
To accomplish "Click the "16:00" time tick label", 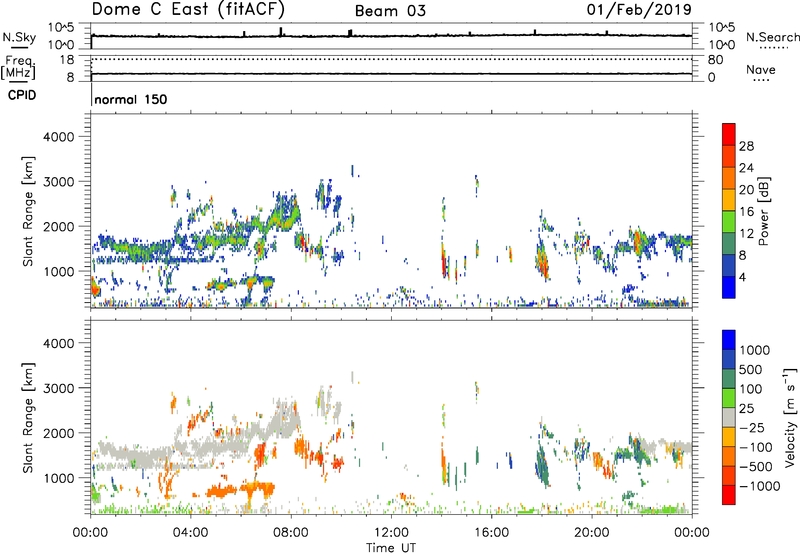I will pos(491,533).
